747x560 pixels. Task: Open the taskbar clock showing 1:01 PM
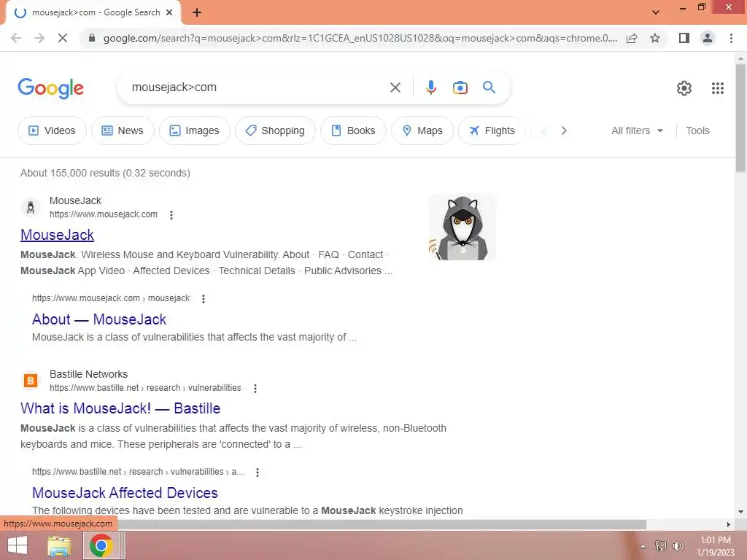tap(716, 545)
